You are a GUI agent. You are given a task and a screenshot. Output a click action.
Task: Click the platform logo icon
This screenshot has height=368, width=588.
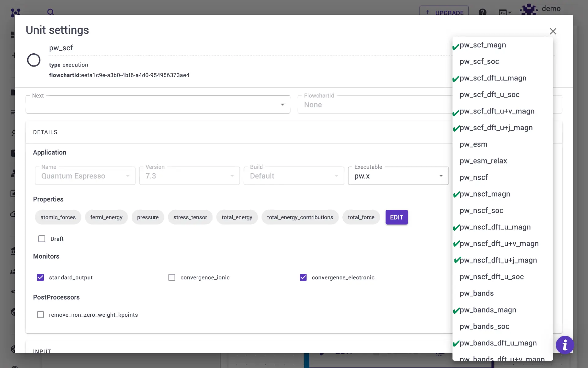(15, 12)
